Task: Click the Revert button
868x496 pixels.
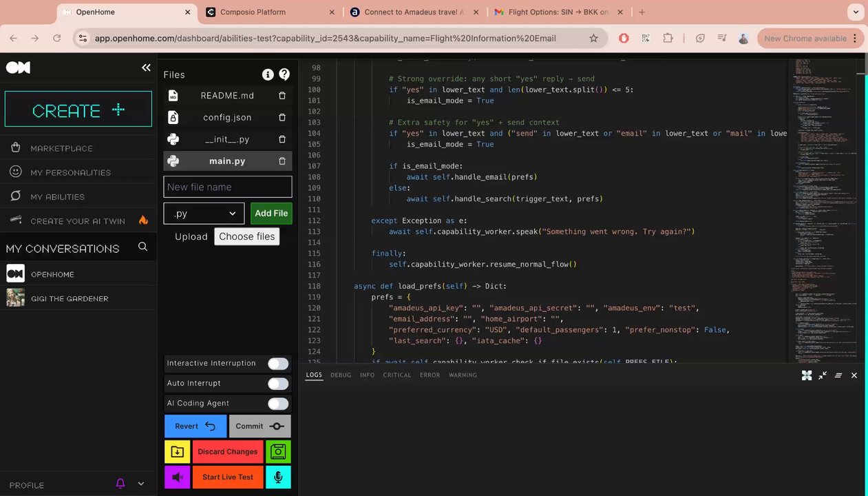Action: (x=195, y=426)
